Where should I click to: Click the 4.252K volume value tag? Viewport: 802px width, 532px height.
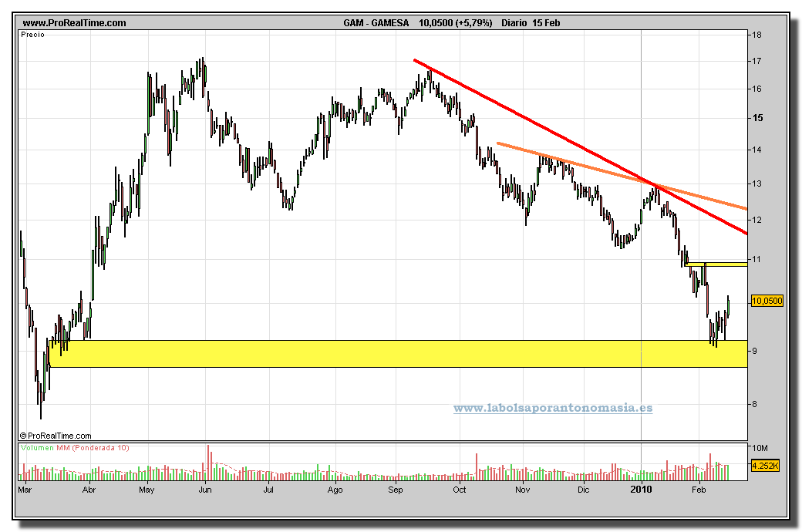click(x=767, y=466)
